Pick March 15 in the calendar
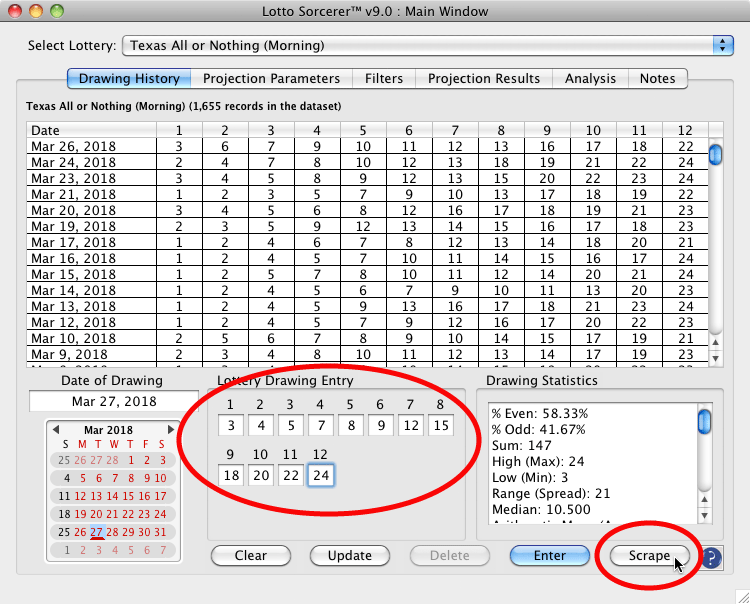 (x=128, y=496)
